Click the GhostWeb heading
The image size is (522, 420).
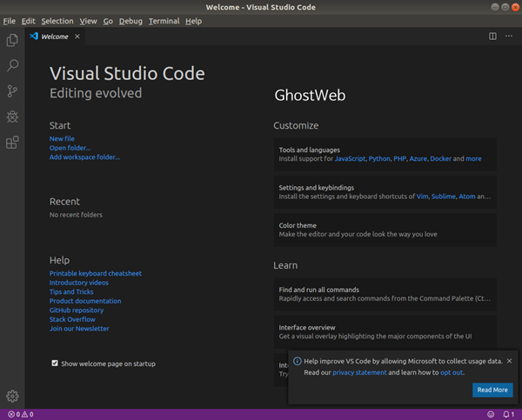tap(310, 95)
